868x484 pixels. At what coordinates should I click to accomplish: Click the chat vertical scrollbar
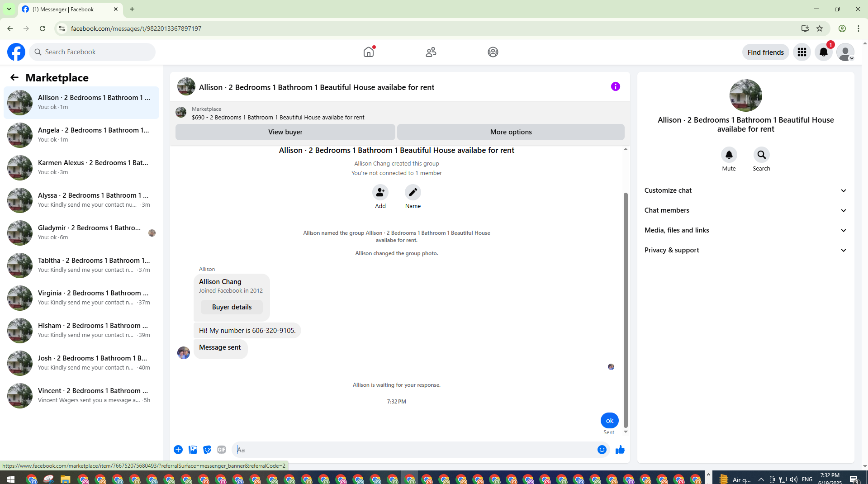coord(626,310)
